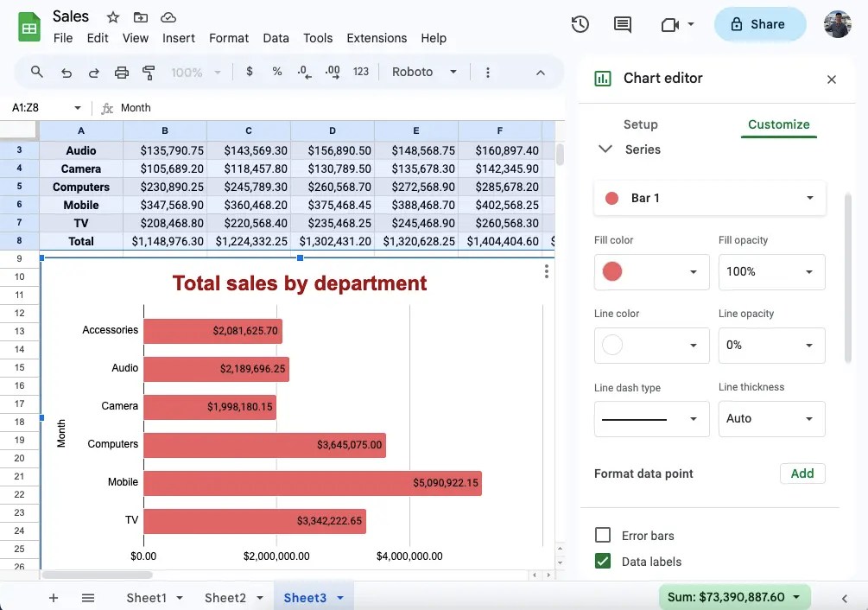Open the red Fill color swatch
This screenshot has width=868, height=610.
click(651, 271)
